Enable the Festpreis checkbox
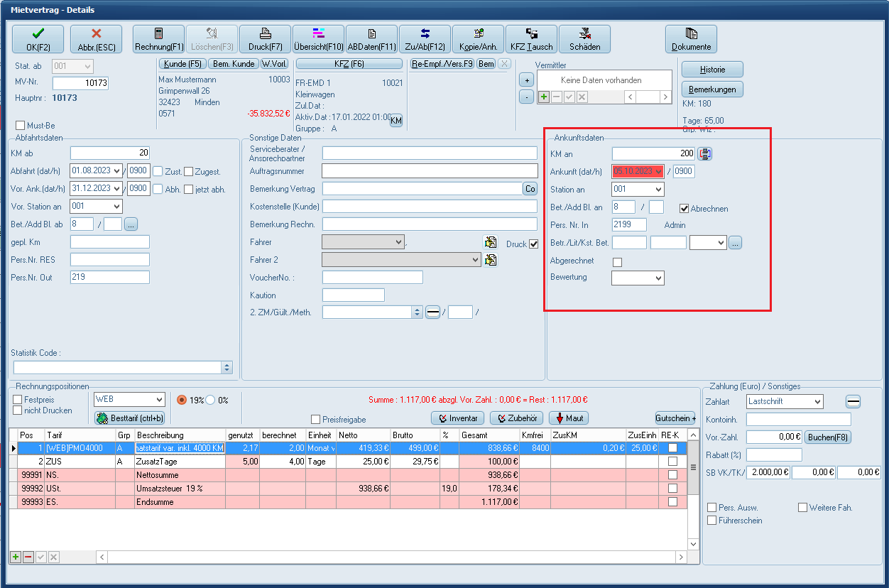The height and width of the screenshot is (588, 889). 18,400
